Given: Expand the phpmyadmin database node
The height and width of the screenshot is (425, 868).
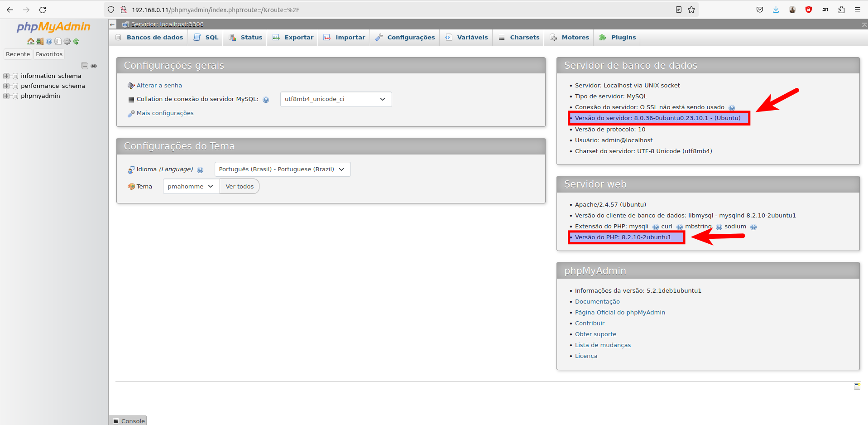Looking at the screenshot, I should click(6, 96).
